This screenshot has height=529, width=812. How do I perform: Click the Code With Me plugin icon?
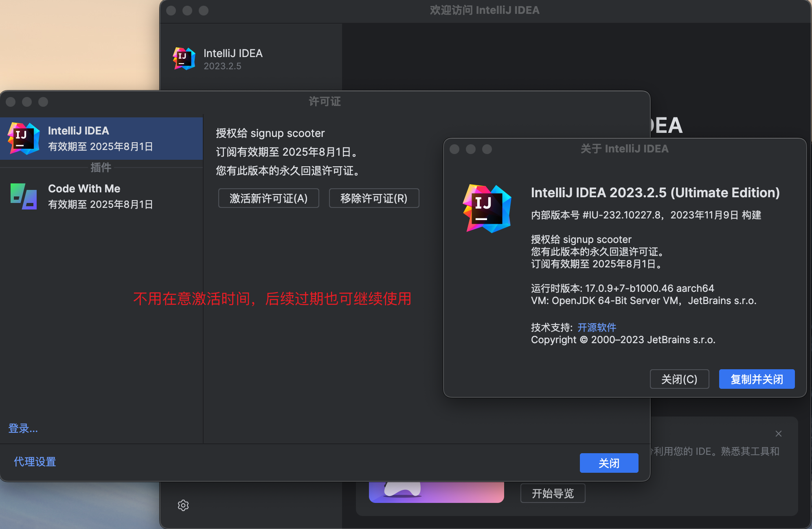coord(24,196)
